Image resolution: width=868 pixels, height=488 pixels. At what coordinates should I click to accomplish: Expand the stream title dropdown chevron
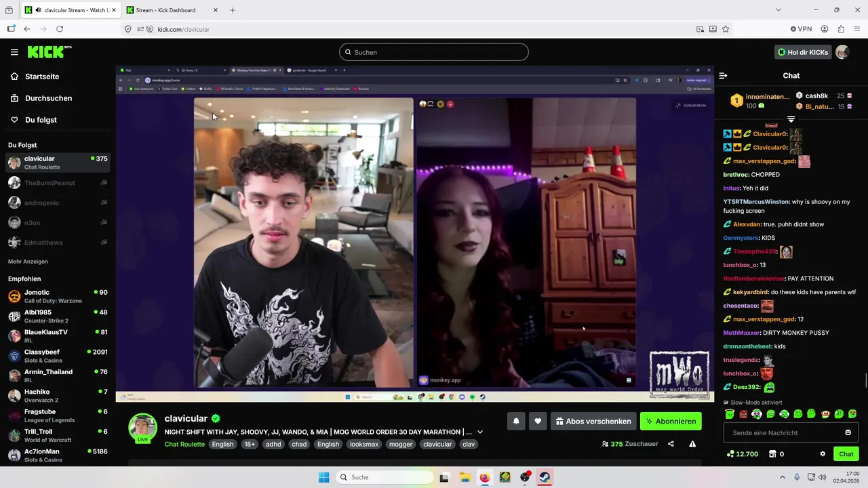click(x=480, y=432)
